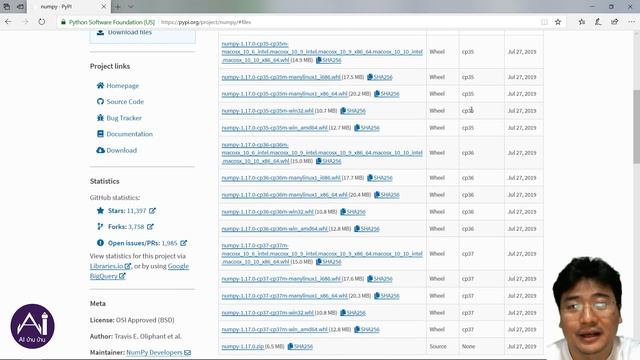This screenshot has width=640, height=360.
Task: Click the Open issues/PRs link
Action: (x=142, y=243)
